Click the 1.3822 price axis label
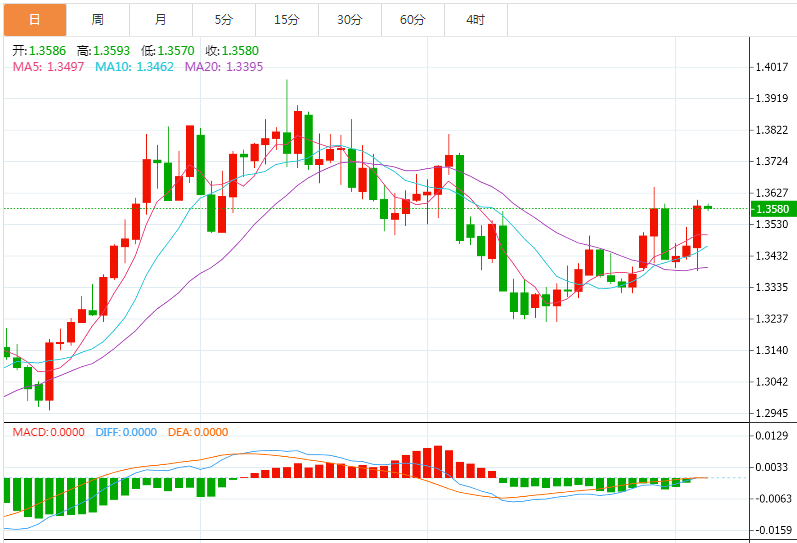Viewport: 797px width, 543px height. point(772,130)
